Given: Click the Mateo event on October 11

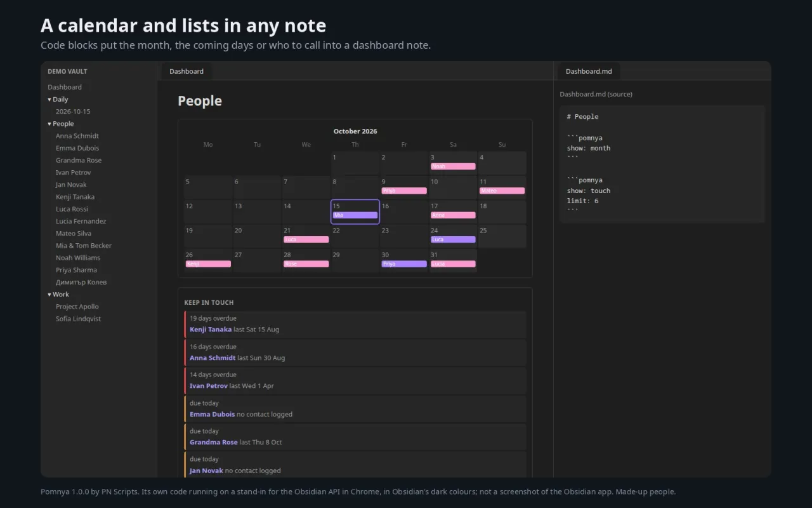Looking at the screenshot, I should point(502,190).
